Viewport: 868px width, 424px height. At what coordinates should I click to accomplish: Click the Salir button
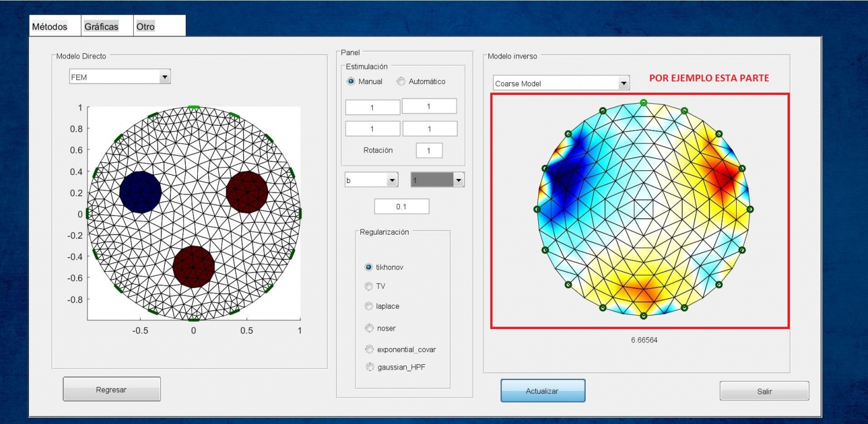(764, 392)
